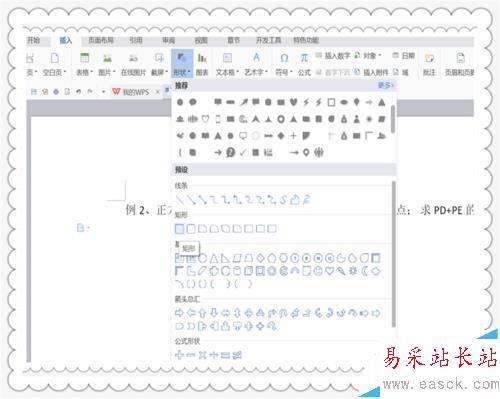Select the straight line shape under 线条

tap(180, 200)
